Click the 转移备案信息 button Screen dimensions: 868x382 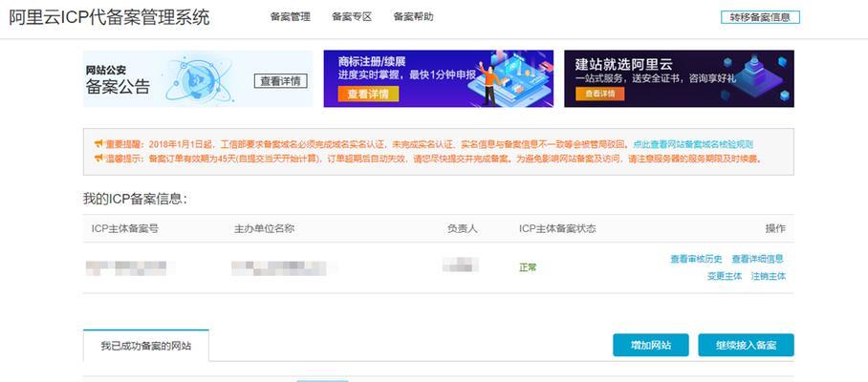pos(760,17)
